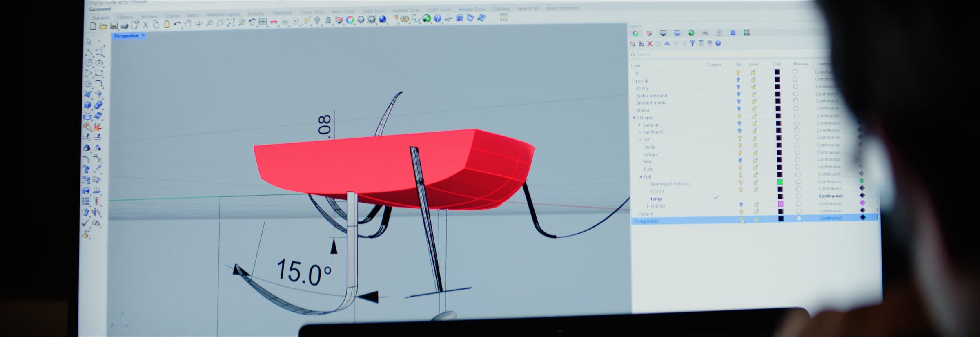Screen dimensions: 980x337
Task: Lock the Safran layer padlock
Action: 755,153
